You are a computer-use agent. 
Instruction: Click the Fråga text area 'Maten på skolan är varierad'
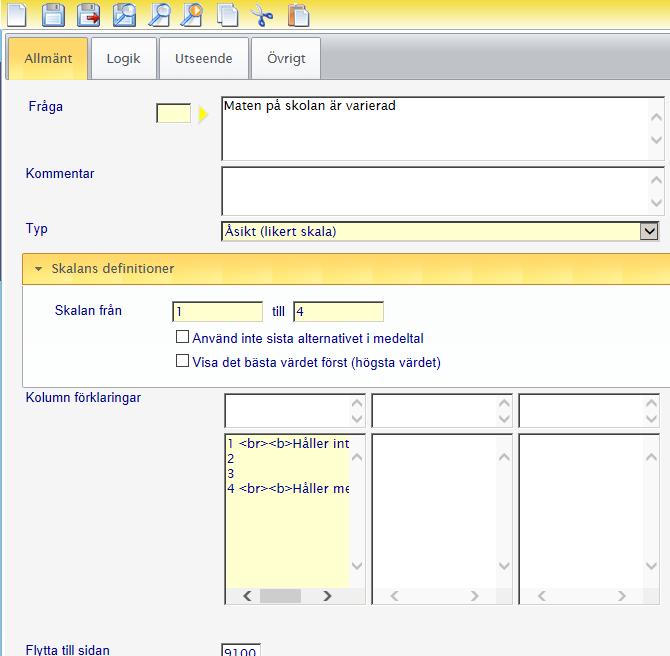[x=443, y=129]
